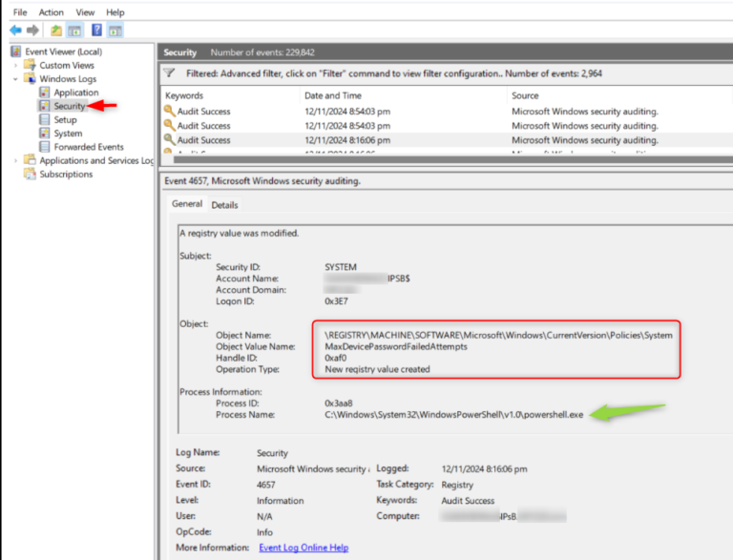Toggle the Show/Hide Action Pane icon
The height and width of the screenshot is (560, 733).
(x=115, y=31)
